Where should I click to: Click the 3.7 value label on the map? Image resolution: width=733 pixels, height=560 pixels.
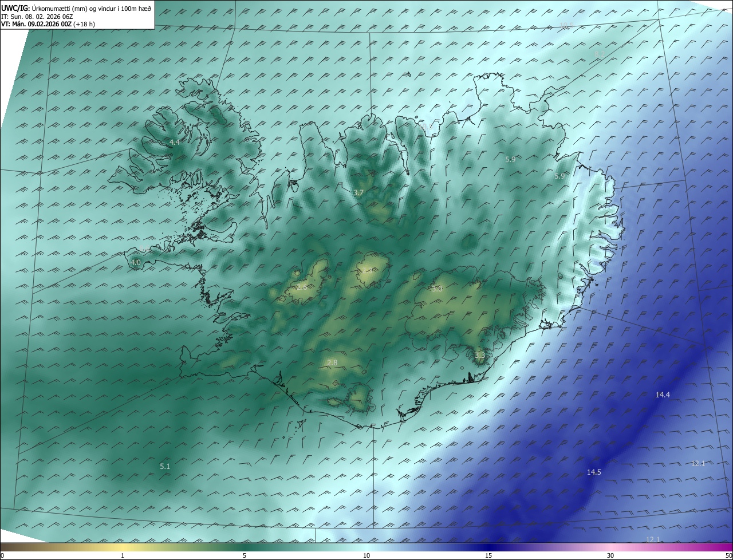pos(358,193)
